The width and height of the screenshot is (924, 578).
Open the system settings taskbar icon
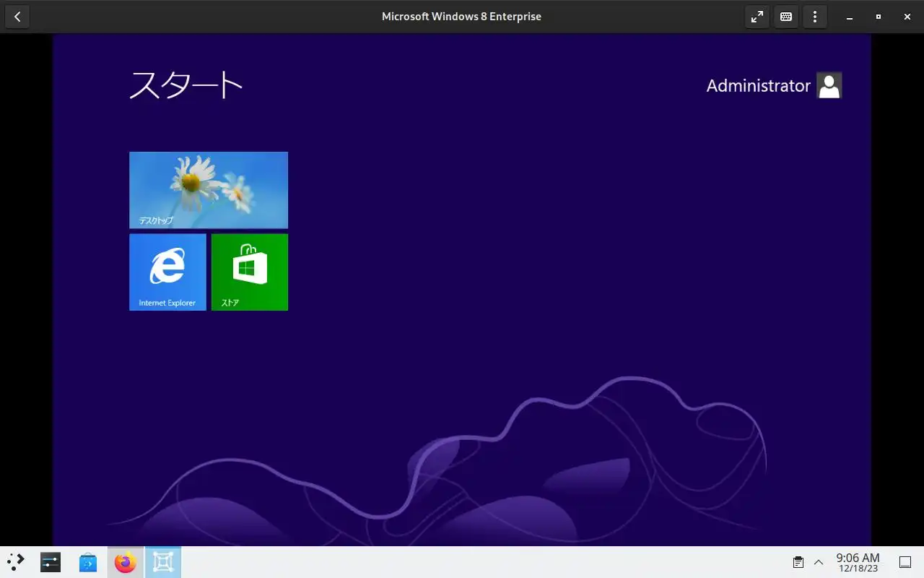tap(51, 562)
